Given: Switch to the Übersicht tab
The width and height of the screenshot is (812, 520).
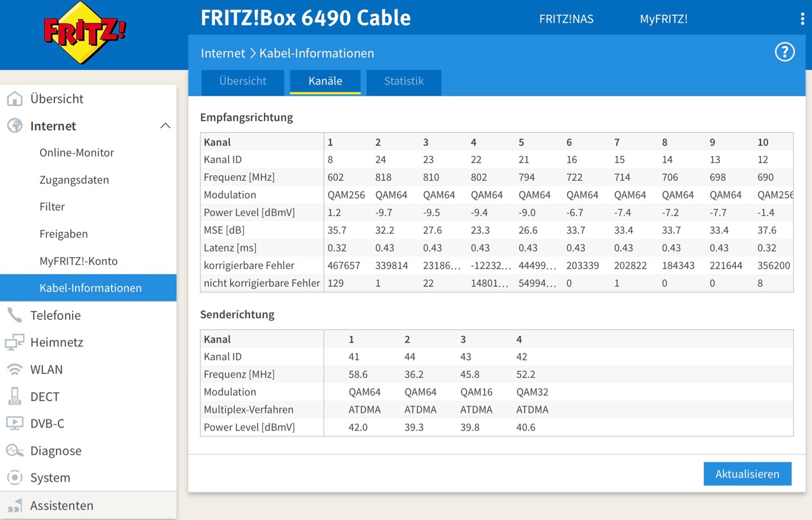Looking at the screenshot, I should [243, 82].
